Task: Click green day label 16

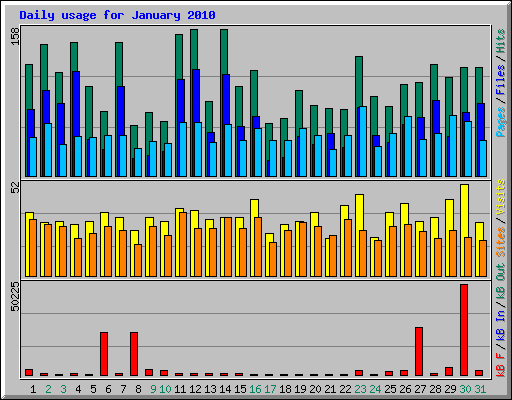Action: [255, 389]
